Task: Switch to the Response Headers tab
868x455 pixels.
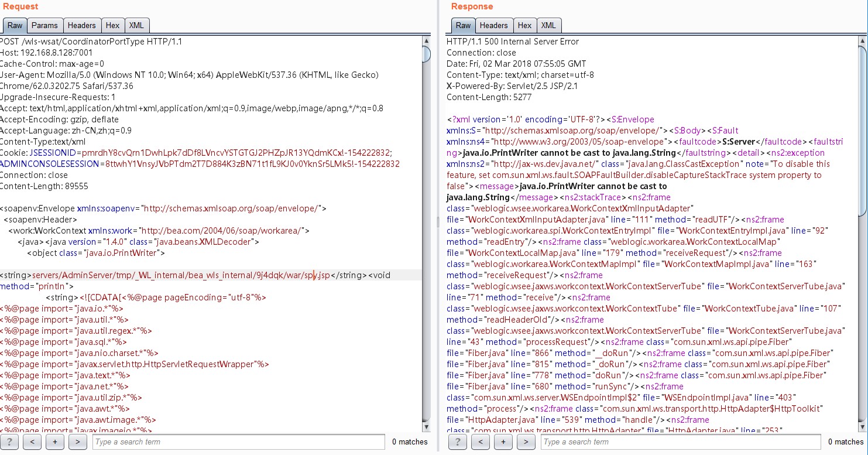Action: pos(493,25)
